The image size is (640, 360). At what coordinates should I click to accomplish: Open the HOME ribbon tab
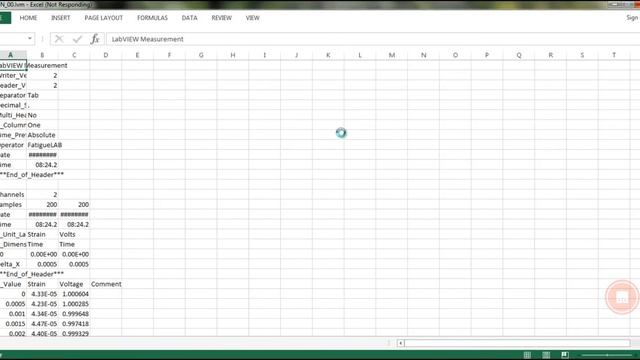point(28,18)
